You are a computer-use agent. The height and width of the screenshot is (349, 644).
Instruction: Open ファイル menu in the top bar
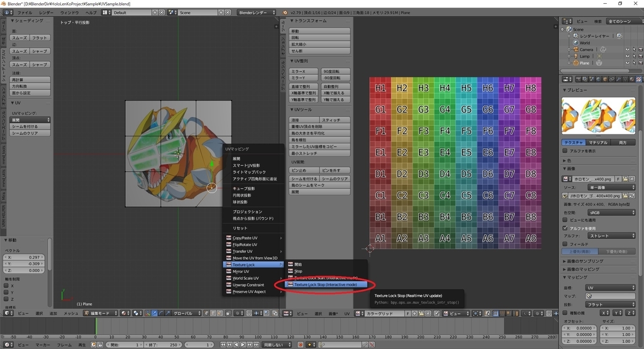[25, 13]
